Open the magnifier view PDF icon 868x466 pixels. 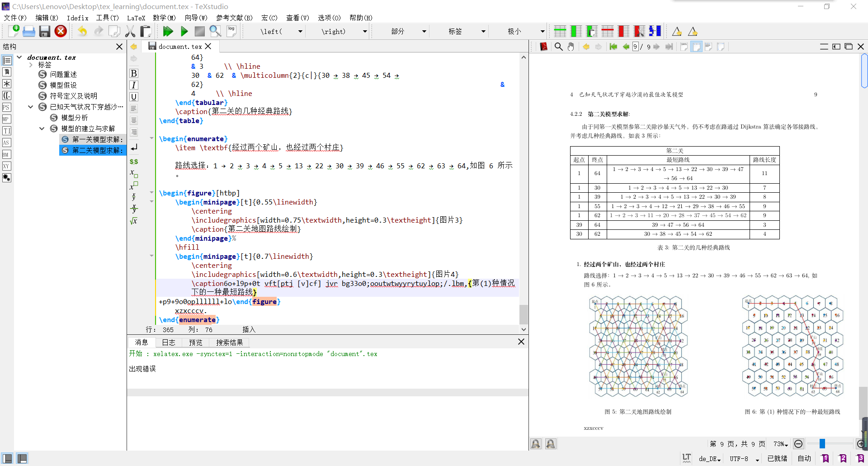click(215, 31)
